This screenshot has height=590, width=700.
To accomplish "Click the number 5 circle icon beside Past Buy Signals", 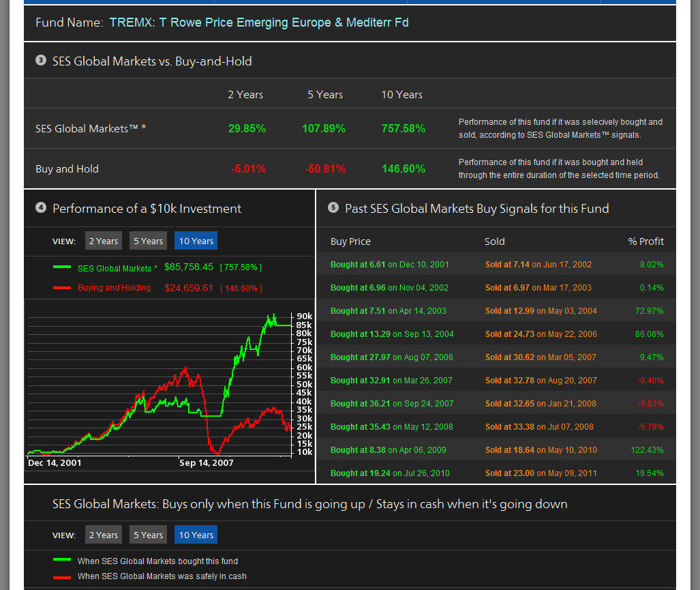I will 333,208.
